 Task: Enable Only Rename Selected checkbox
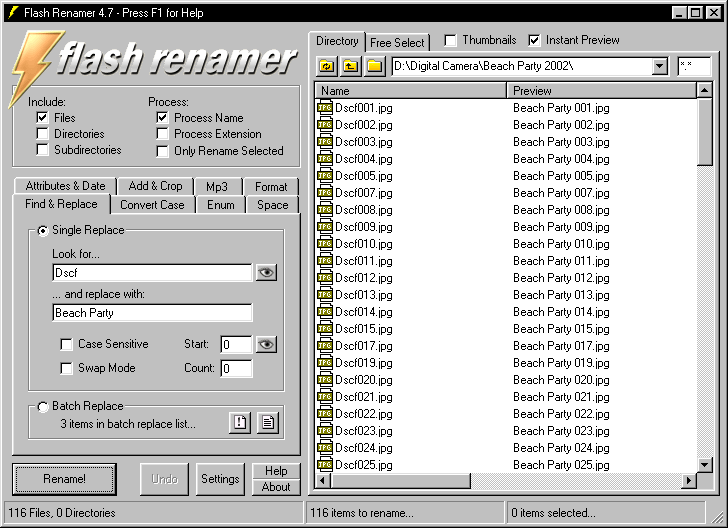coord(162,151)
